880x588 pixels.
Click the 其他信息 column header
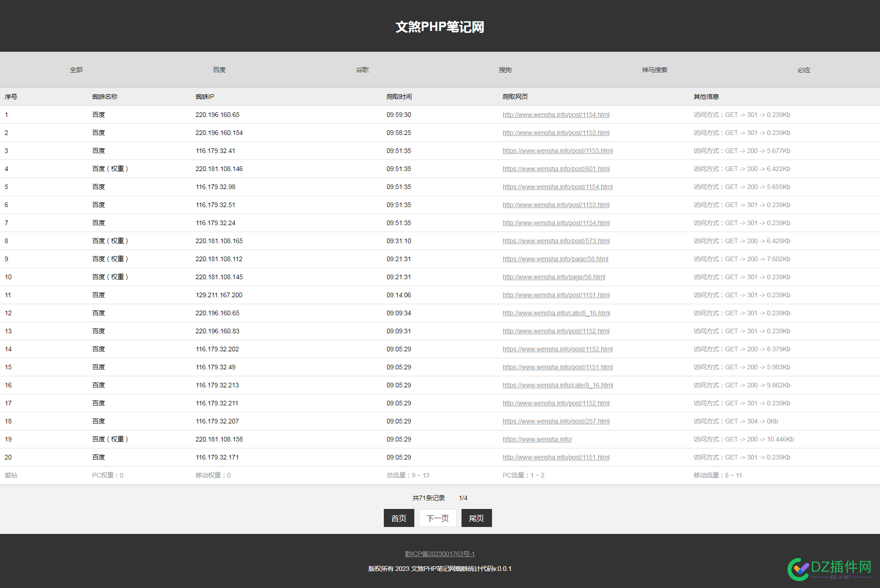point(706,97)
